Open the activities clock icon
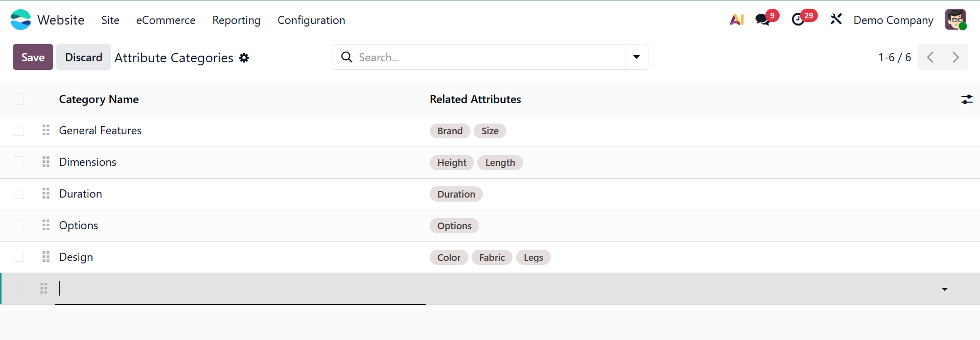Screen dimensions: 980x340 pyautogui.click(x=798, y=20)
